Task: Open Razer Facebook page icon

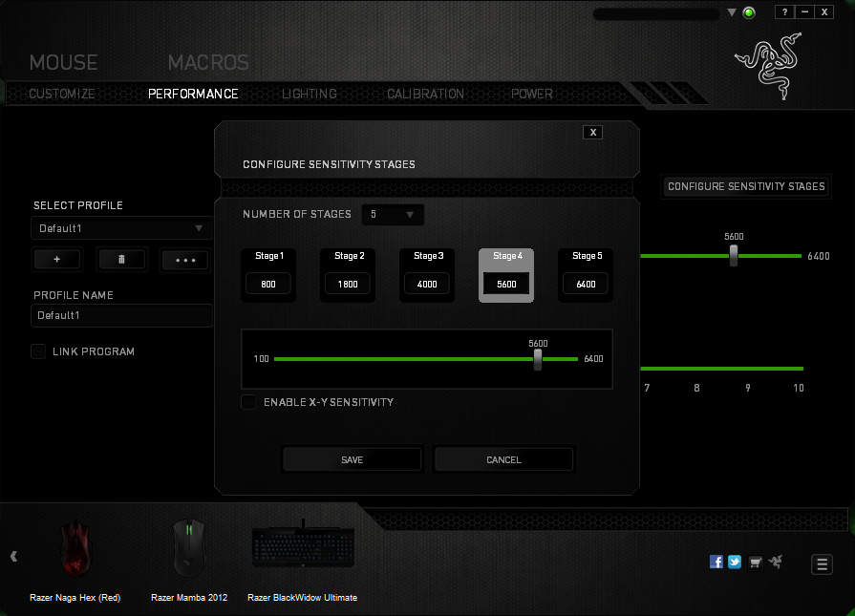Action: tap(716, 562)
